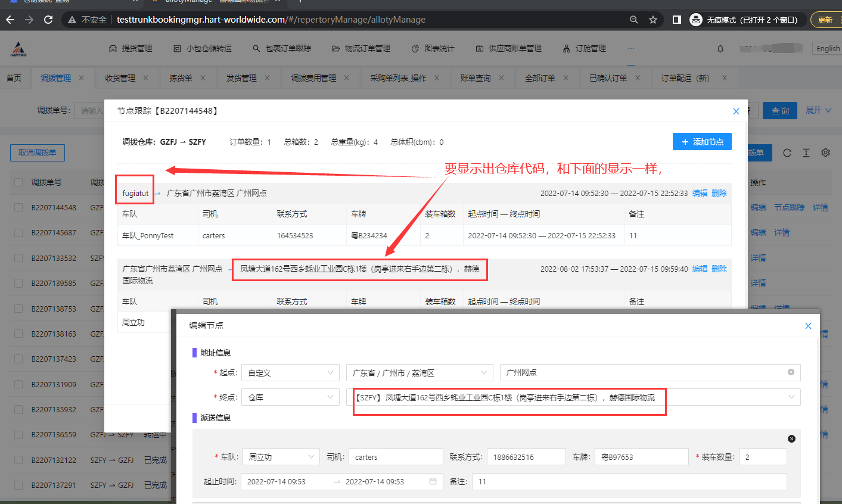Click the 添加节点 button
The image size is (842, 504).
702,142
